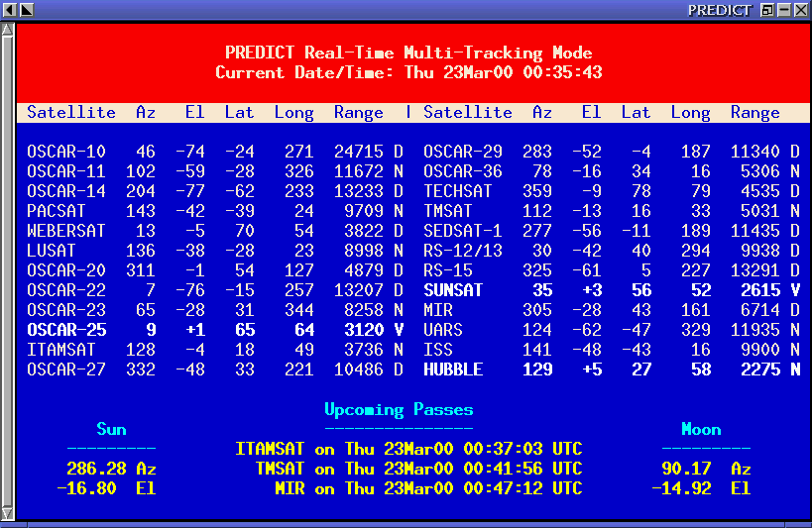The width and height of the screenshot is (812, 528).
Task: Select the SUNSAT satellite name
Action: coord(453,290)
